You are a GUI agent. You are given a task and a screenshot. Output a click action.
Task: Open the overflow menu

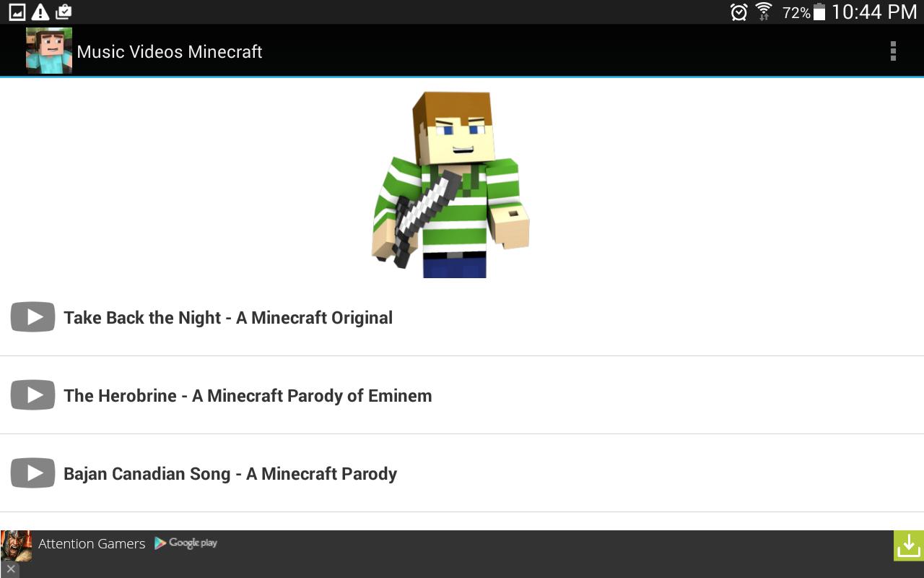pos(893,51)
